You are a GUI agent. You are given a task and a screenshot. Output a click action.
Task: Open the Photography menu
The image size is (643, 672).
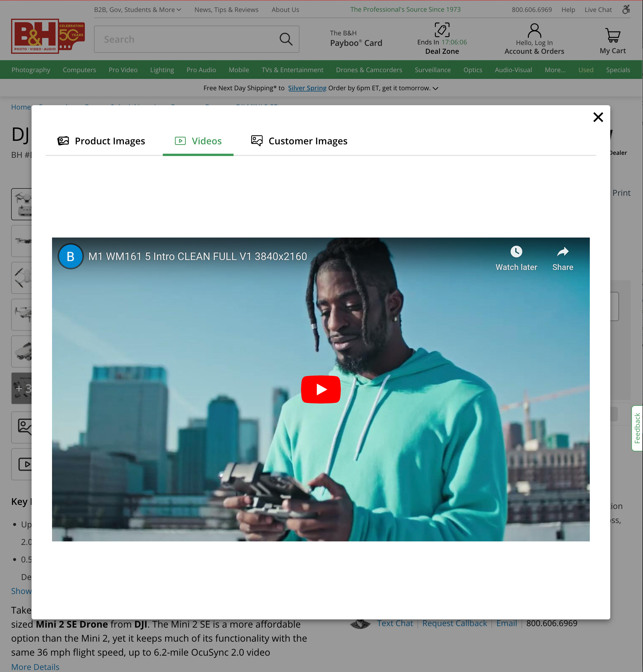coord(31,70)
